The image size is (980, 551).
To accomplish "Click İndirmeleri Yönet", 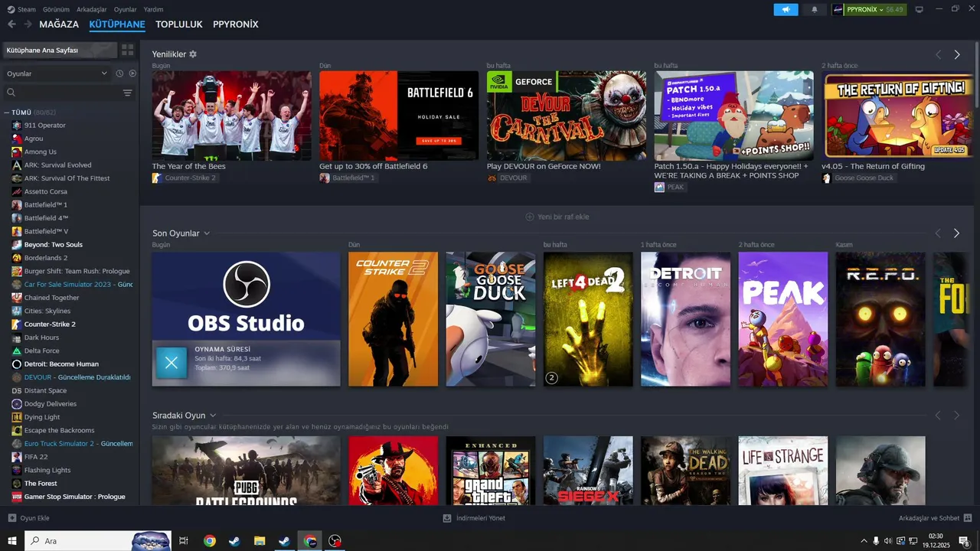I will click(480, 518).
